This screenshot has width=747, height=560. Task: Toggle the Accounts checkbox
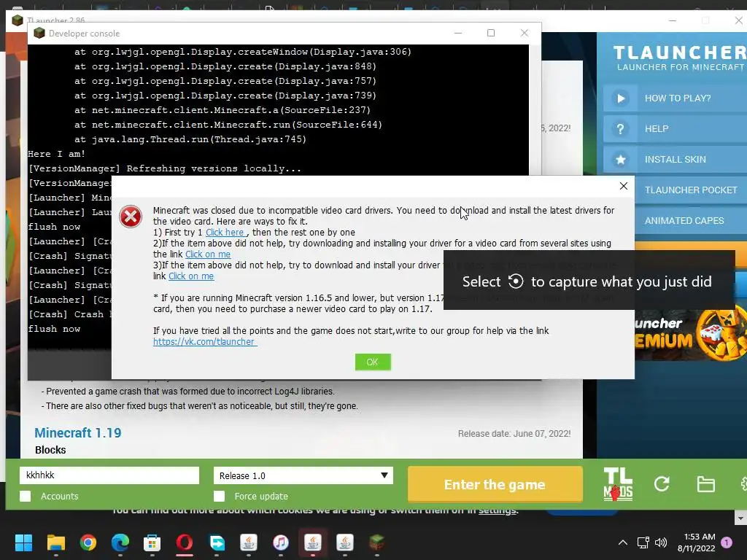point(26,496)
